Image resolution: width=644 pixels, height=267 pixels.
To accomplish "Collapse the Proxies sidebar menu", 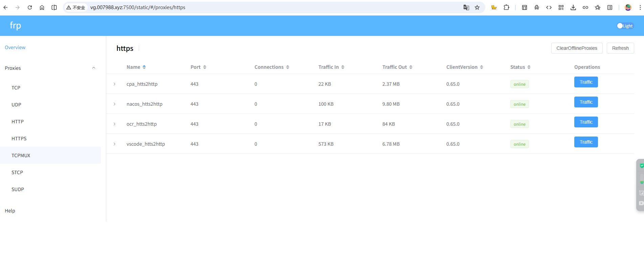I will (94, 68).
